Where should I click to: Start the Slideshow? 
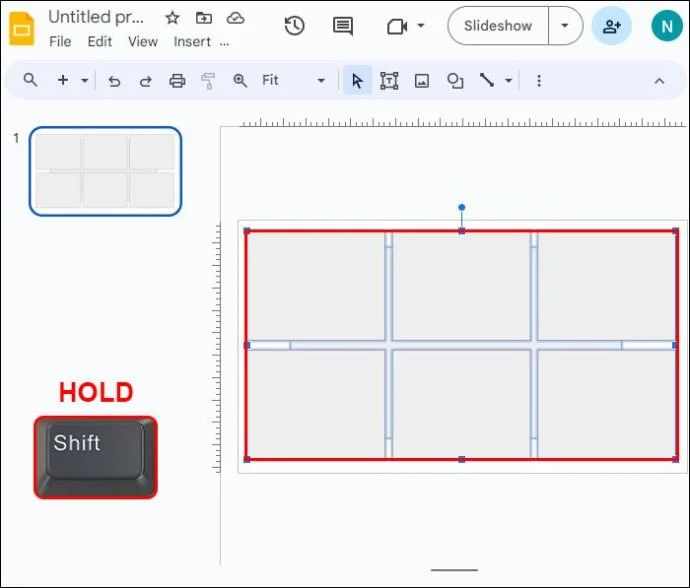pyautogui.click(x=498, y=26)
